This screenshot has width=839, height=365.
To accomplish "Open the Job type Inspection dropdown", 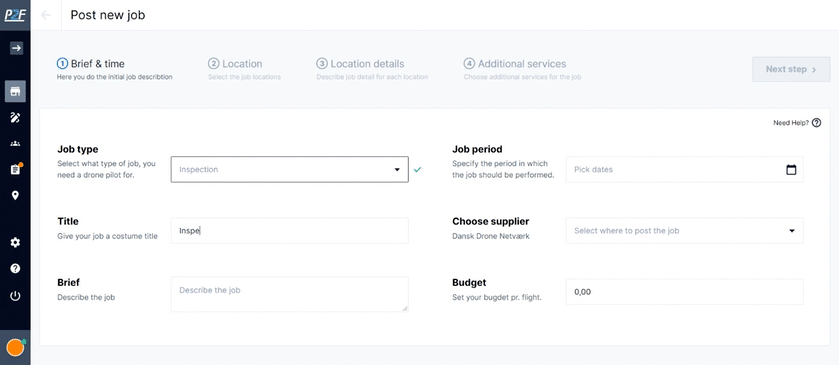I will click(x=289, y=169).
